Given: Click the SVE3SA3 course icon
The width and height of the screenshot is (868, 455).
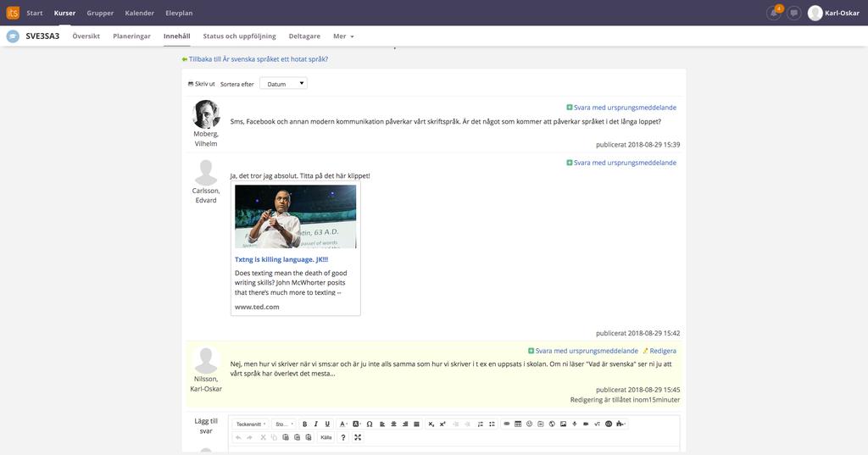Looking at the screenshot, I should point(13,36).
